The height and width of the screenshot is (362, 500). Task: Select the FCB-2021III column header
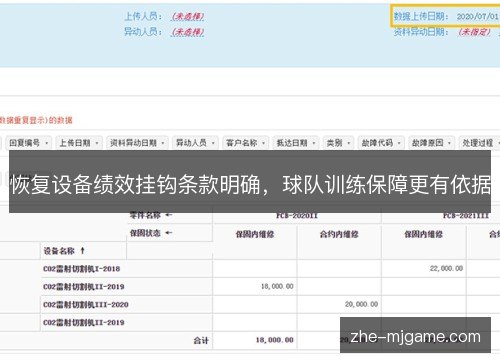tap(466, 216)
